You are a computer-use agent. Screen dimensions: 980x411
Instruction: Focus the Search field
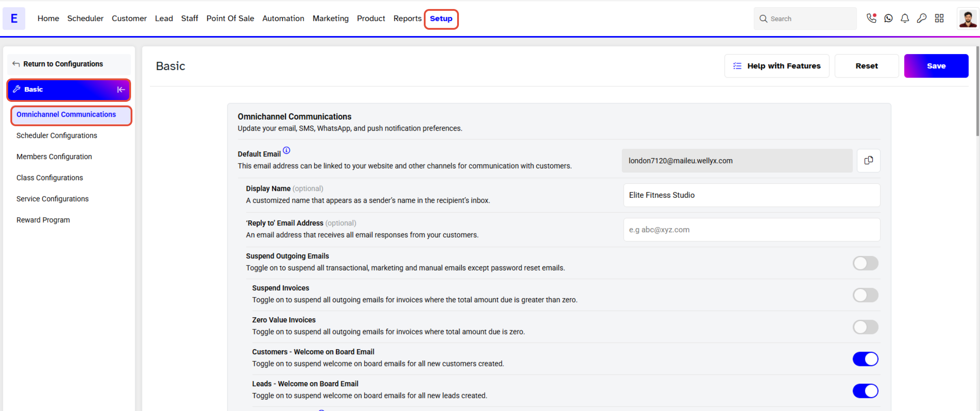tap(805, 18)
